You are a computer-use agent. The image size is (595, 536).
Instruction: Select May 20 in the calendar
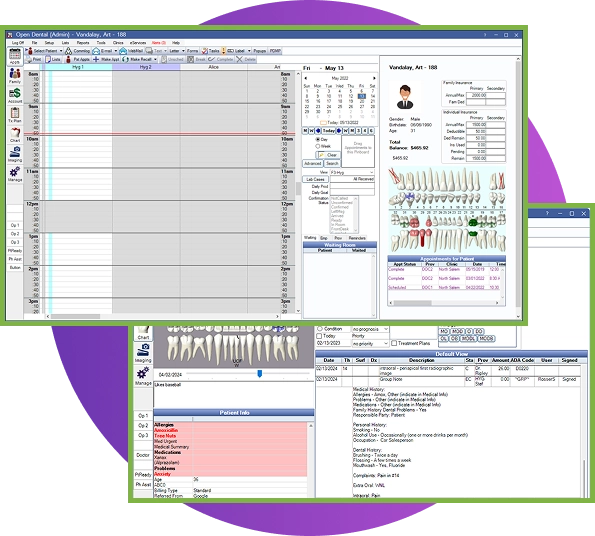tap(362, 101)
